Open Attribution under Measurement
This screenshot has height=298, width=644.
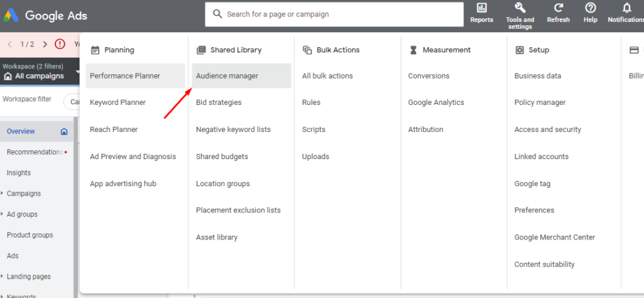pos(426,130)
